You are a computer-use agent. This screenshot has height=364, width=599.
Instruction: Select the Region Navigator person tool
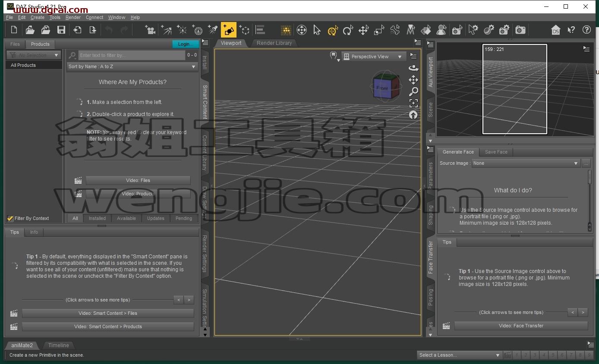[x=441, y=30]
